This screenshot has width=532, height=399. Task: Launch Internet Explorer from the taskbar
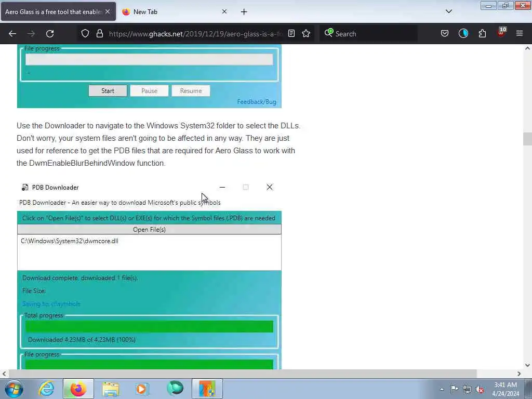coord(46,389)
